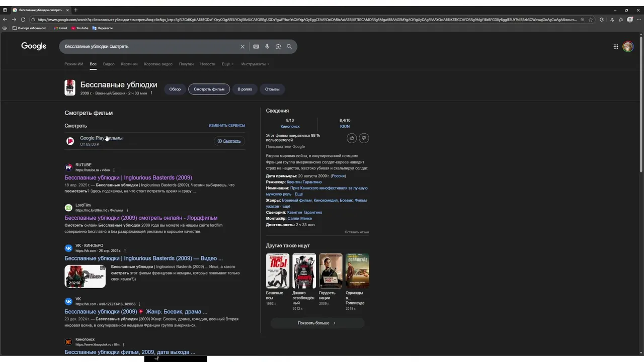Screen dimensions: 644x362
Task: Select the Отзывы chip
Action: (x=272, y=89)
